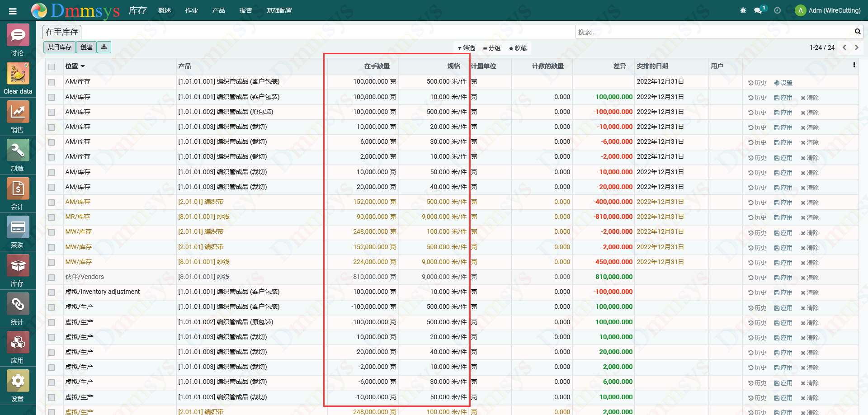Click 清除 on the MR/库存 row

810,217
